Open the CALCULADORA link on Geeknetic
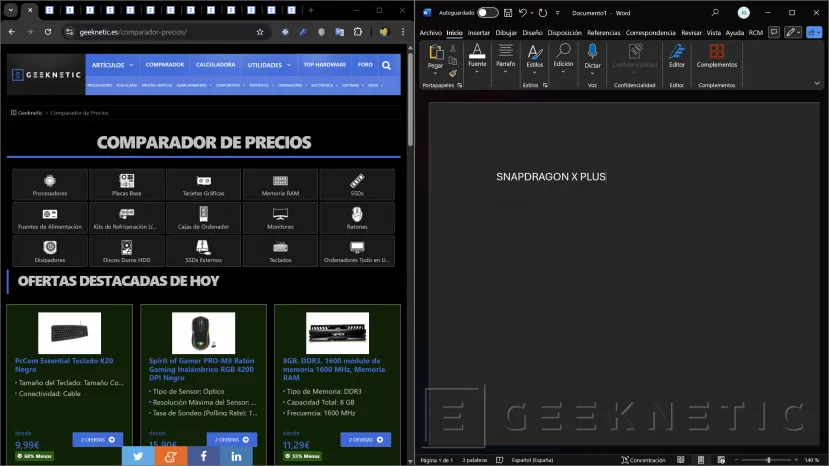Viewport: 829px width, 466px height. point(215,65)
